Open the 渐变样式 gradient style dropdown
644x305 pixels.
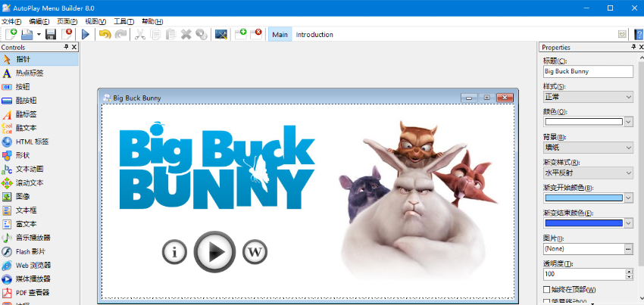pos(588,173)
